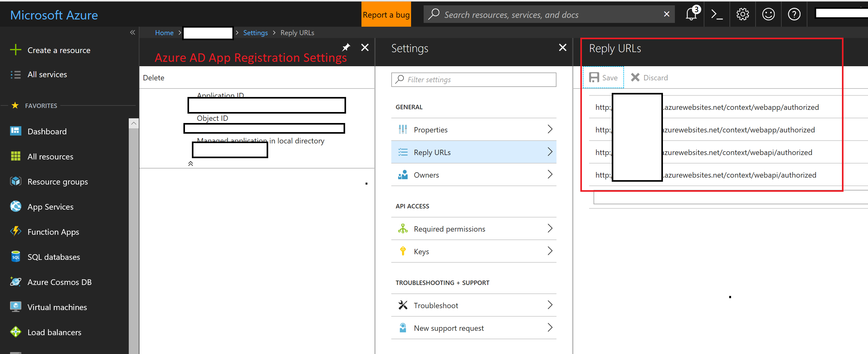
Task: Click the Settings breadcrumb link
Action: (x=255, y=33)
